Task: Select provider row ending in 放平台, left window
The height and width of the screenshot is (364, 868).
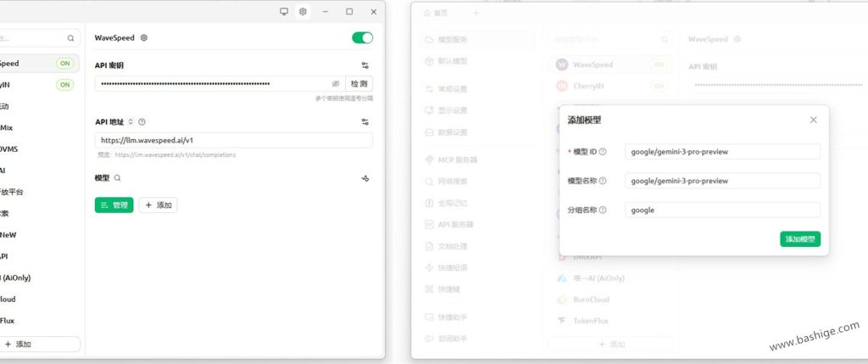Action: click(x=40, y=193)
